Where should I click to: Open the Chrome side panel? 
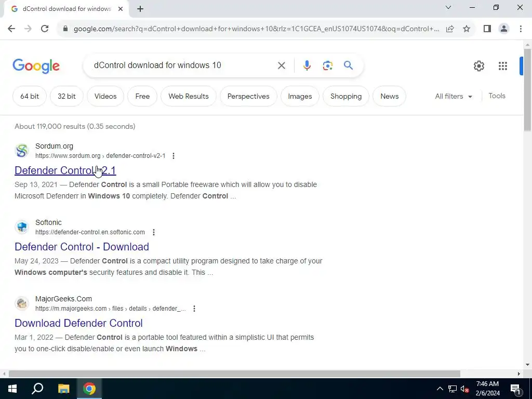(487, 29)
